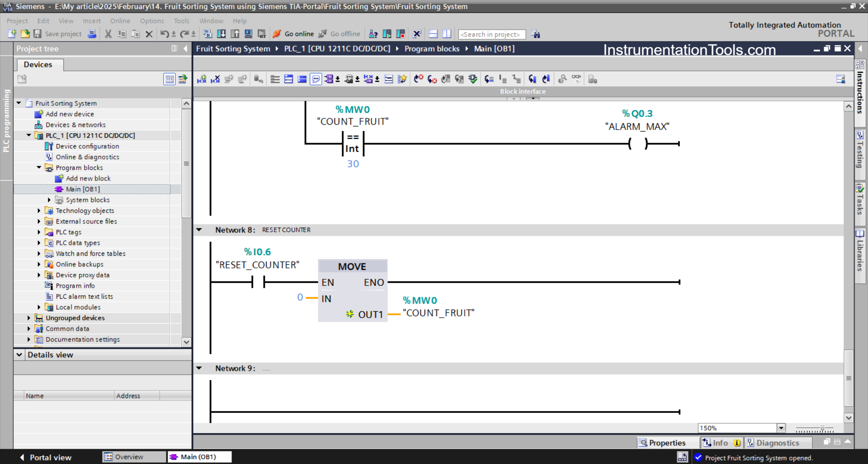Click Go online button
The image size is (868, 464).
(x=293, y=34)
